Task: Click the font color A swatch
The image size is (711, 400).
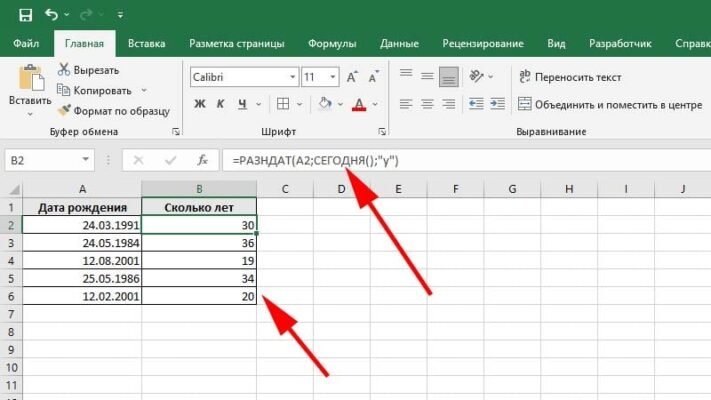Action: [x=358, y=105]
